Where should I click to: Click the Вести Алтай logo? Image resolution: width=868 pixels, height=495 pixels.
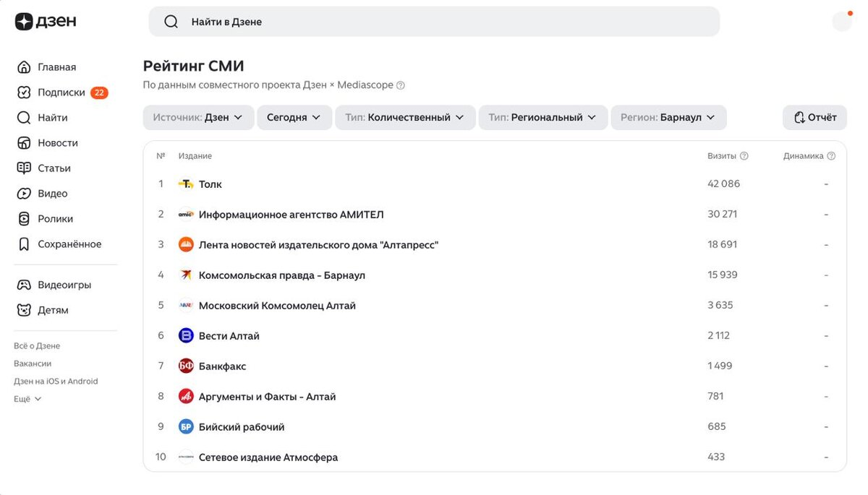186,336
